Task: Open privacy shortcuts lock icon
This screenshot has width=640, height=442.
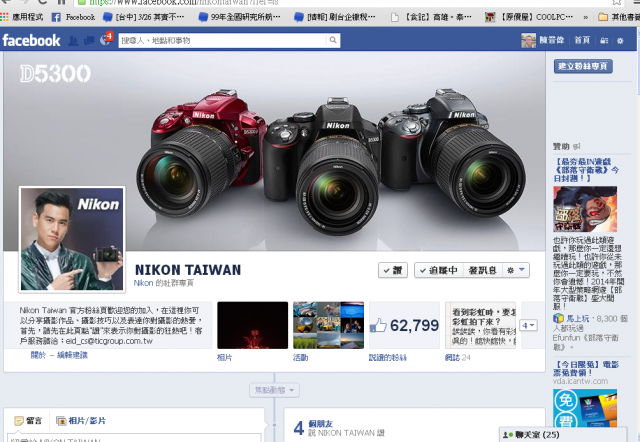Action: (x=604, y=40)
